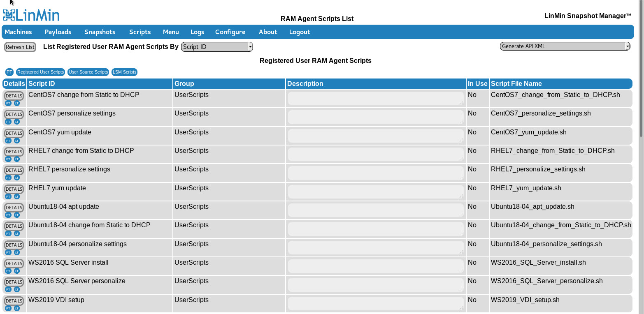Click LT icon for RHEL7 personalize settings
The image size is (644, 314).
point(17,178)
